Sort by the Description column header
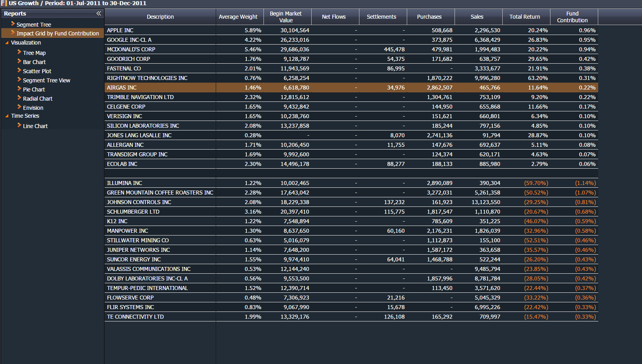 (x=160, y=17)
